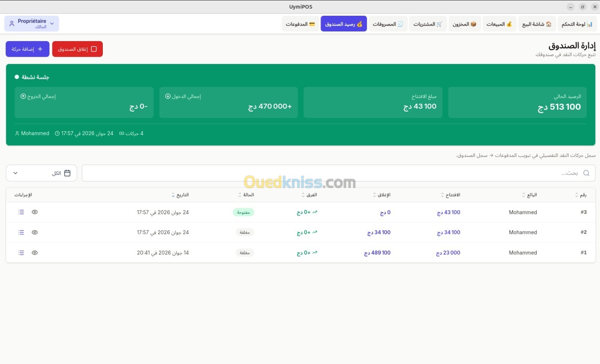Viewport: 600px width, 364px height.
Task: Click the مبلغ الافتتاح 43 100 card
Action: (x=373, y=102)
